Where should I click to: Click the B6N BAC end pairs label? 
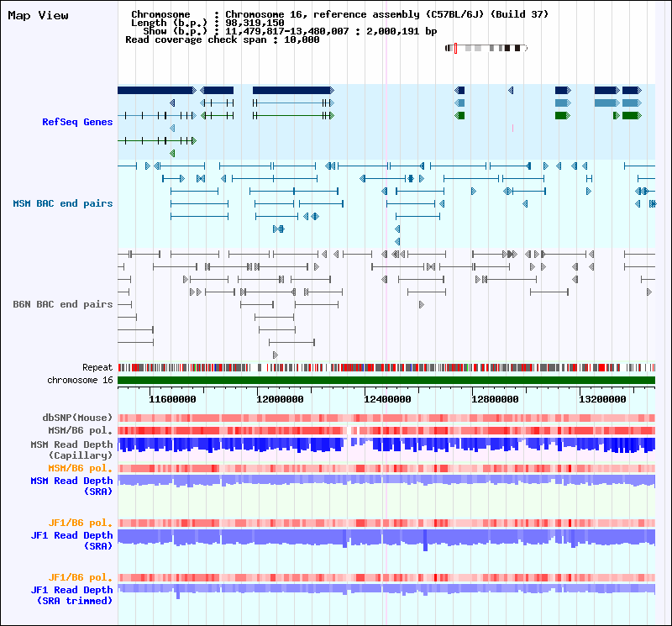62,304
